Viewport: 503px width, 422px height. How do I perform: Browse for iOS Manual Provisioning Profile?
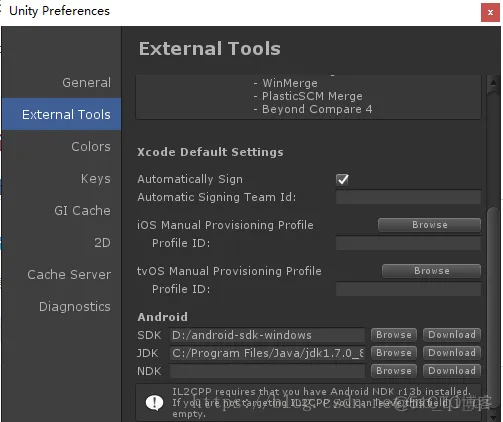click(x=429, y=225)
